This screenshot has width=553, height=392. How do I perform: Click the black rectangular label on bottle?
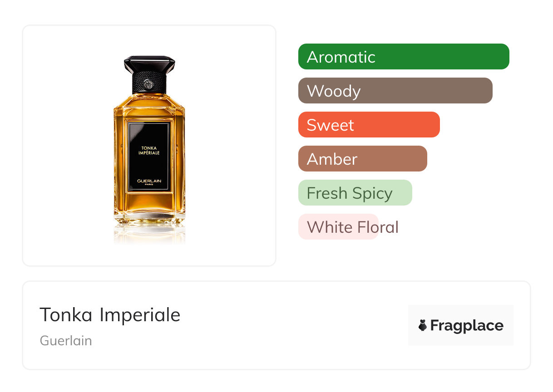[x=149, y=157]
